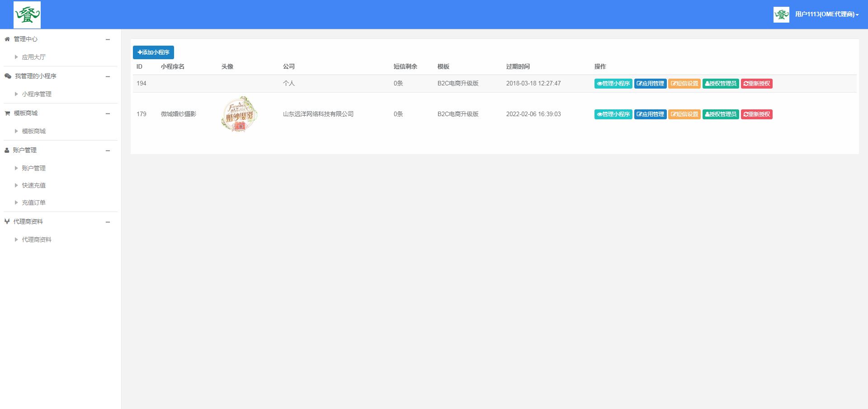Open 快速充值 in sidebar
This screenshot has height=409, width=868.
click(x=33, y=186)
